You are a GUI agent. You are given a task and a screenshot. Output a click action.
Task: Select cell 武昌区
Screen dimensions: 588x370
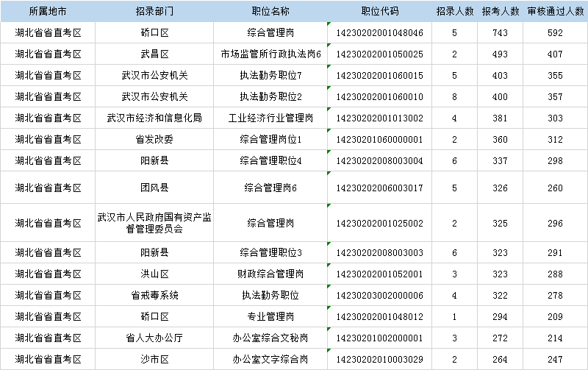[x=154, y=54]
